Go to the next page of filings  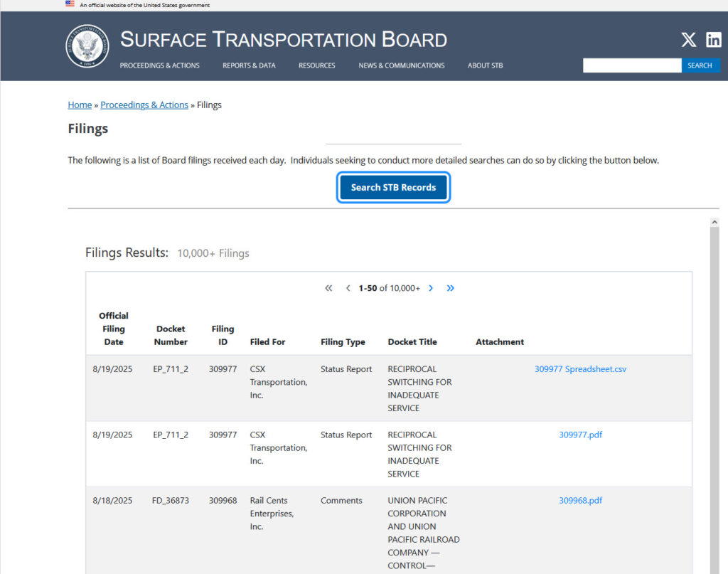(x=431, y=288)
